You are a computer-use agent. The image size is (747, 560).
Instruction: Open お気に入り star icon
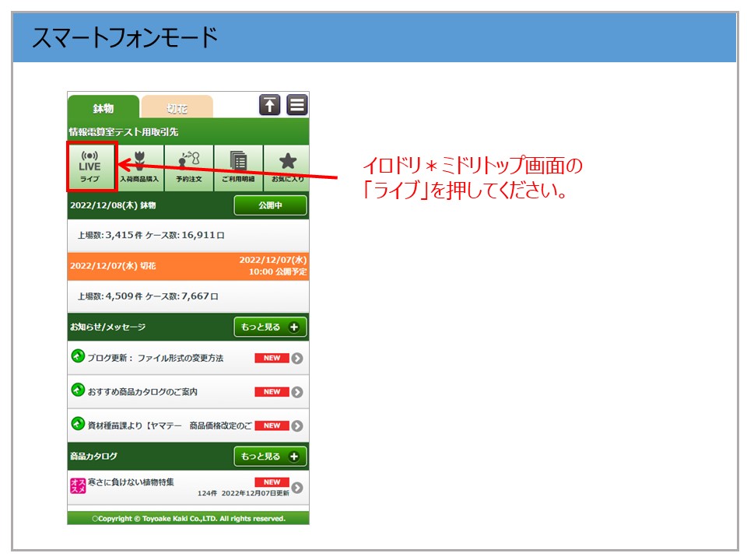pyautogui.click(x=287, y=167)
